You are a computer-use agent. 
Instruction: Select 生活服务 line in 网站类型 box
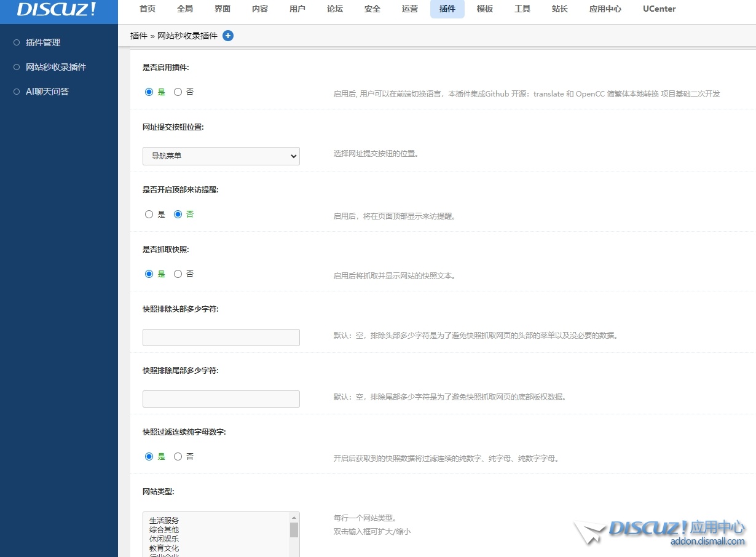pyautogui.click(x=164, y=520)
